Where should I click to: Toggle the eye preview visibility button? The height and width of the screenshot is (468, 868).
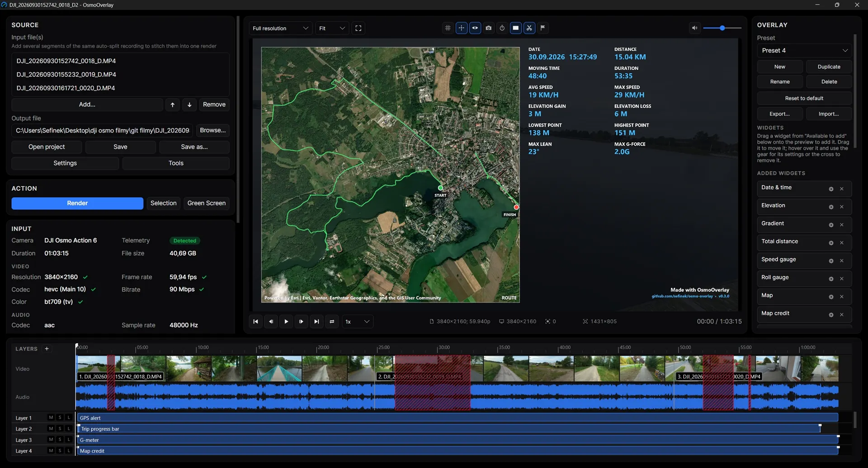point(475,28)
